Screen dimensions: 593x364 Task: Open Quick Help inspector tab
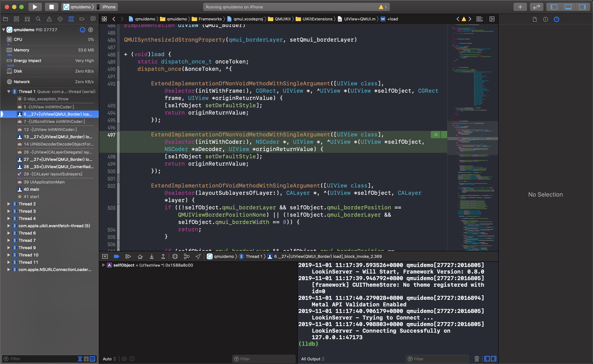pyautogui.click(x=556, y=19)
